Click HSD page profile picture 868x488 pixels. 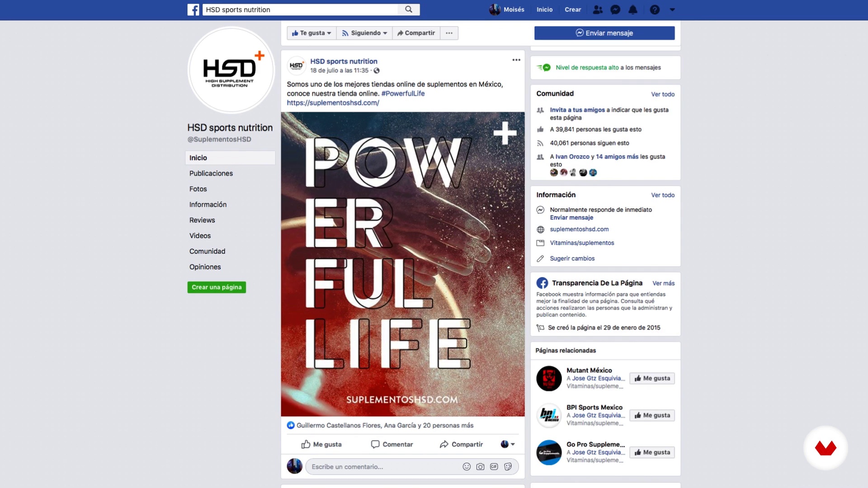[231, 70]
